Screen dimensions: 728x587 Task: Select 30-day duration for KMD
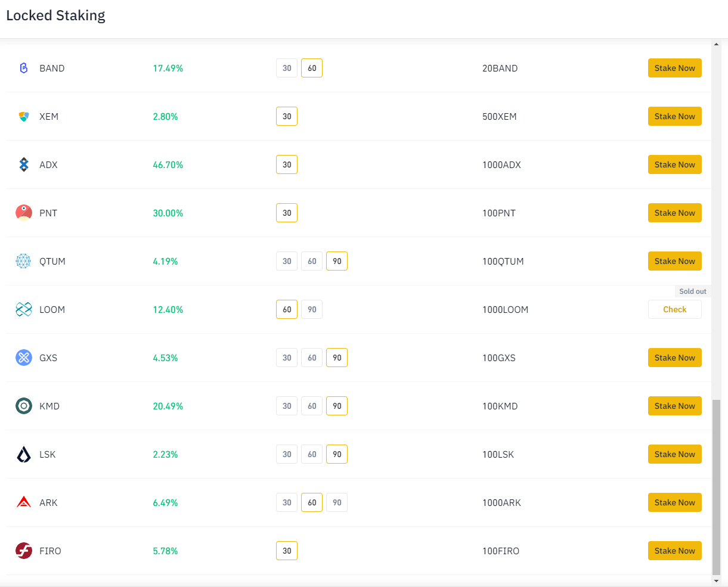click(287, 406)
